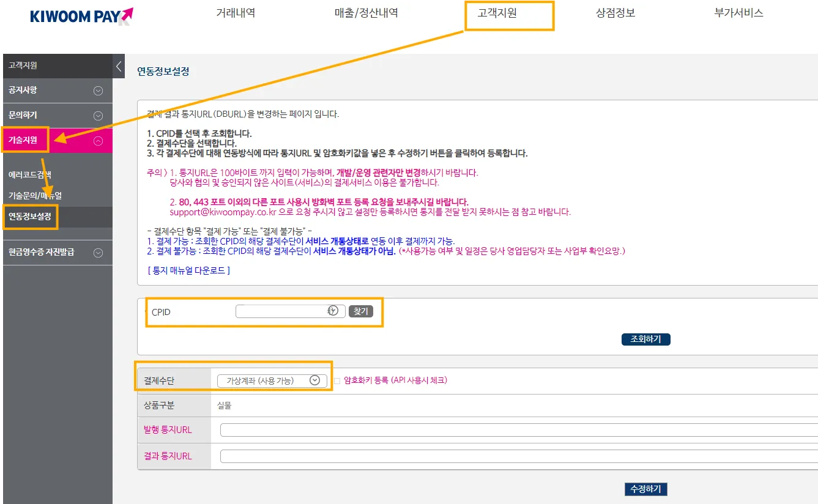Click the 수정하기 button
Screen dimensions: 818x504
pyautogui.click(x=645, y=489)
